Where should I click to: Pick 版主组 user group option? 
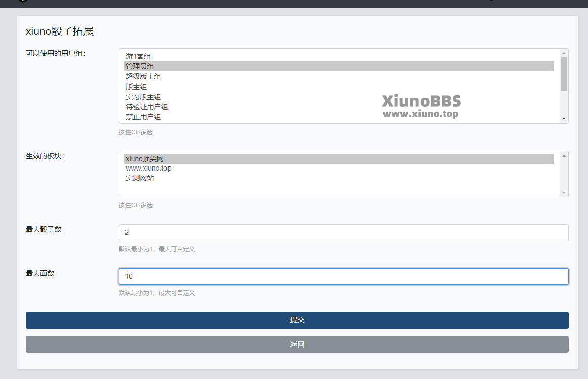click(x=339, y=87)
